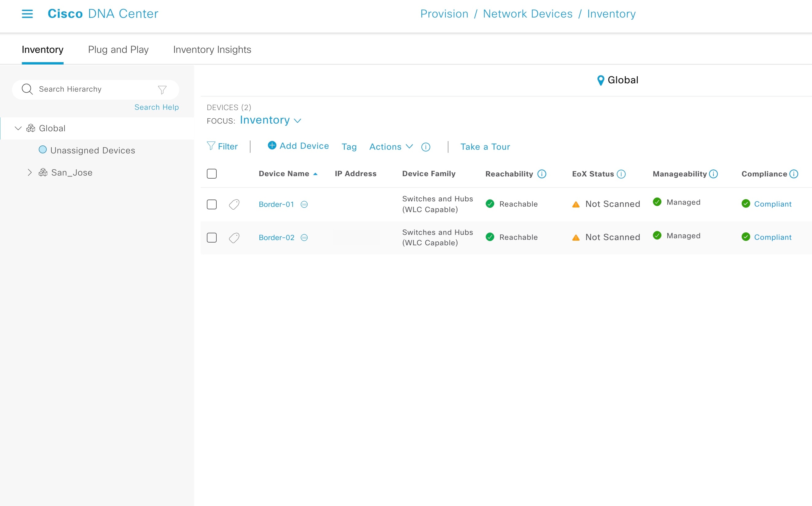The width and height of the screenshot is (812, 506).
Task: Click the EoX Status info icon
Action: tap(621, 174)
